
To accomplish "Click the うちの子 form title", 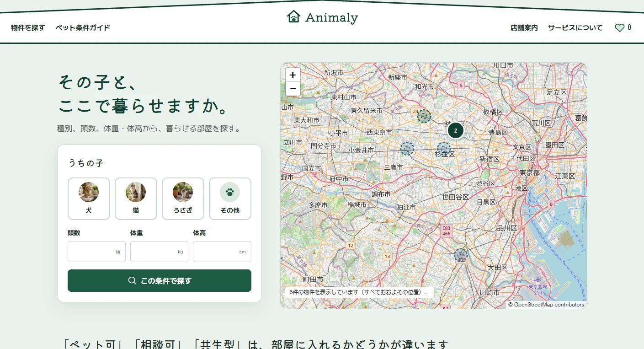I will pyautogui.click(x=86, y=163).
